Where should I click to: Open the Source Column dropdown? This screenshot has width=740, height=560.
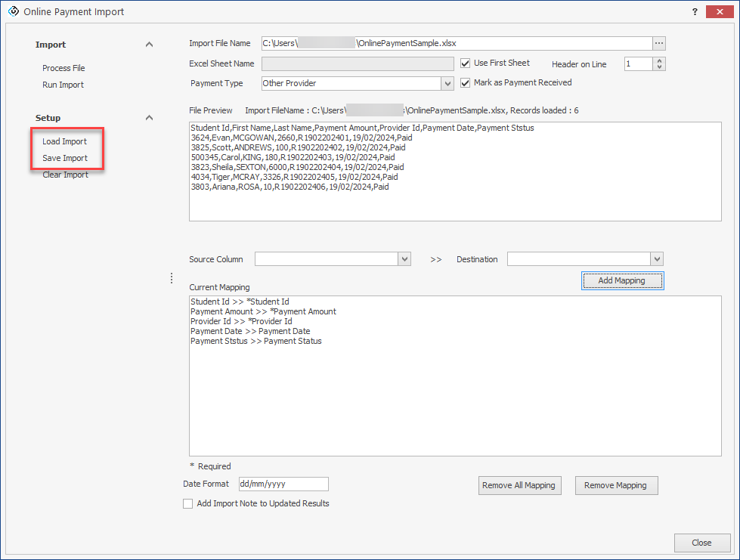point(404,259)
